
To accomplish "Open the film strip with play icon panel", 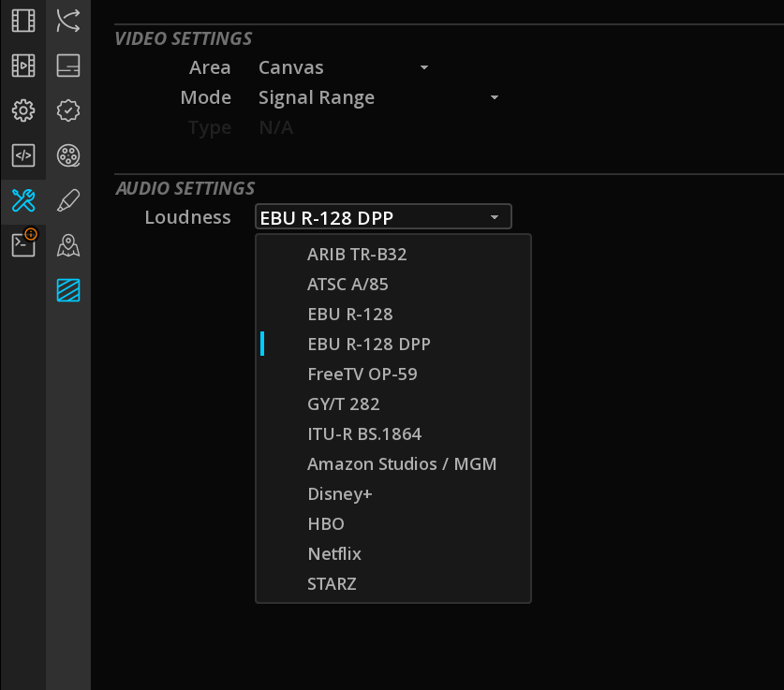I will coord(22,66).
